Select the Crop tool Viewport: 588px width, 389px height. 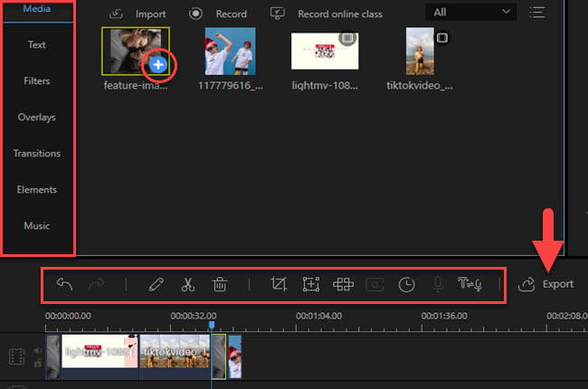pyautogui.click(x=279, y=284)
